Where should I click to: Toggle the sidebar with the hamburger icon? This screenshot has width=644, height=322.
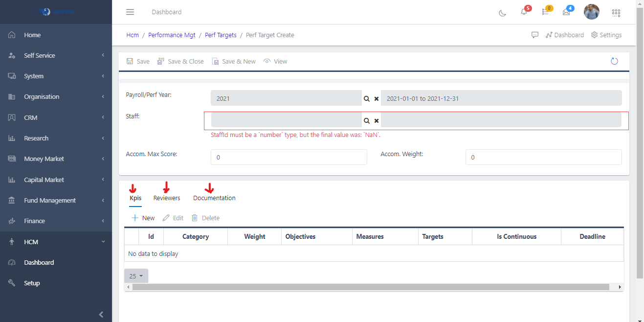pos(130,12)
